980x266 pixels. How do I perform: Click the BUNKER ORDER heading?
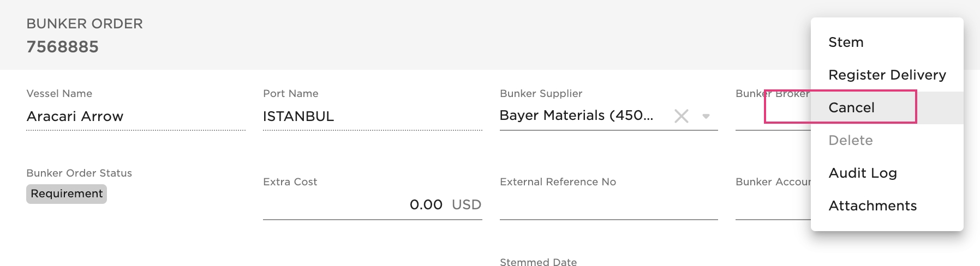coord(85,24)
